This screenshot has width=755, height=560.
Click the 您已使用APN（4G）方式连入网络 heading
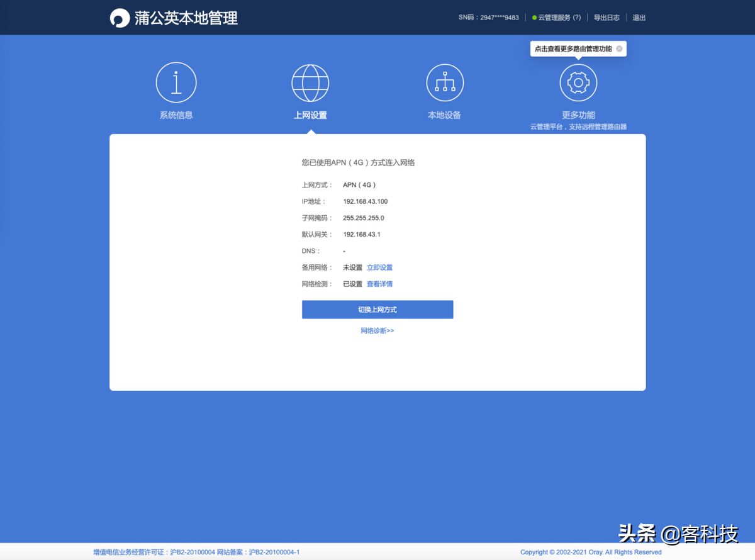358,162
